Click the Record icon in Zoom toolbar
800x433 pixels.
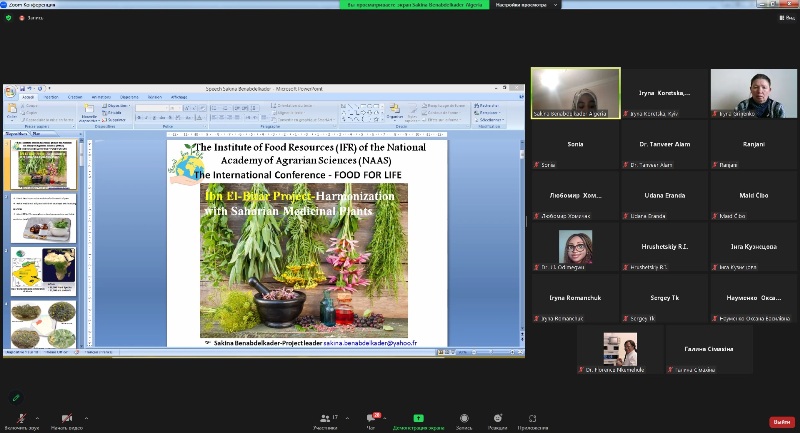(x=464, y=417)
